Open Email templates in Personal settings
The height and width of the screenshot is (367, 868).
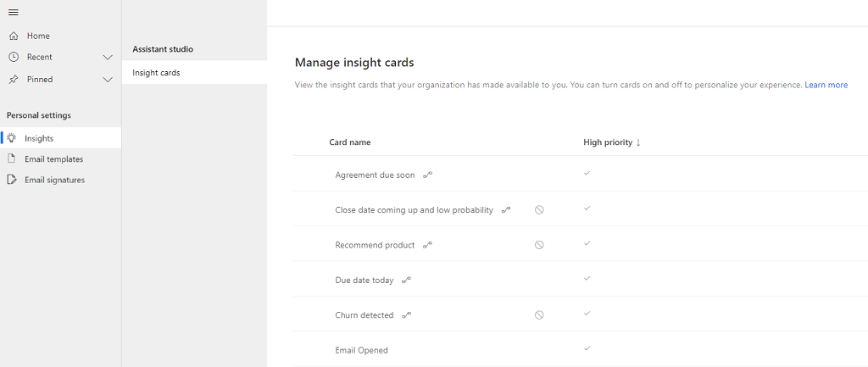click(x=53, y=159)
